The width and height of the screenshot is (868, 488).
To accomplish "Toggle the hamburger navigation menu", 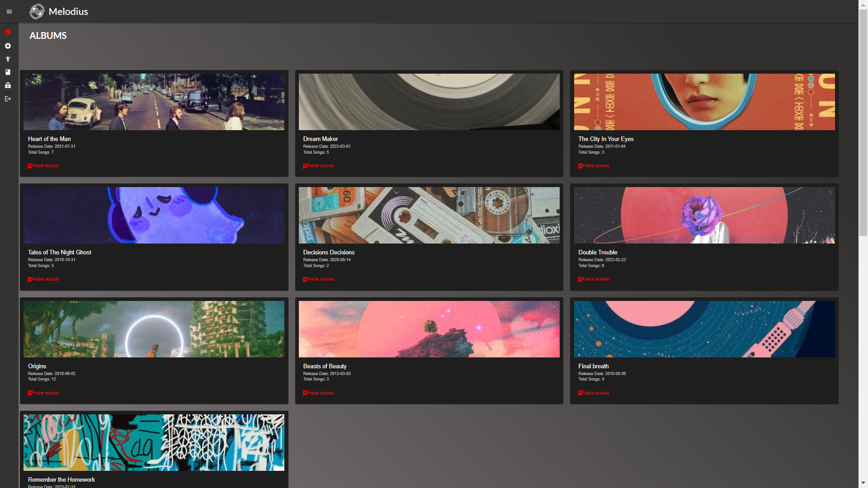I will coord(9,11).
